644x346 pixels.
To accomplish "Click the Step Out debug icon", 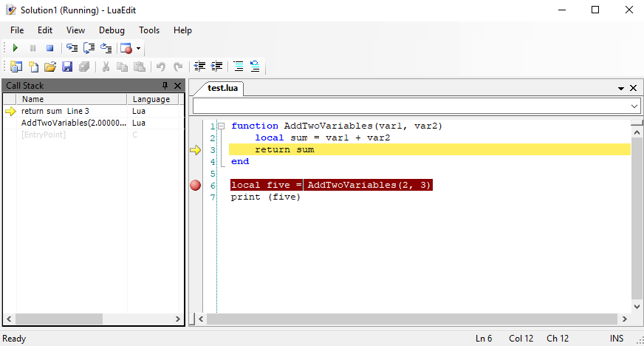I will pyautogui.click(x=106, y=48).
